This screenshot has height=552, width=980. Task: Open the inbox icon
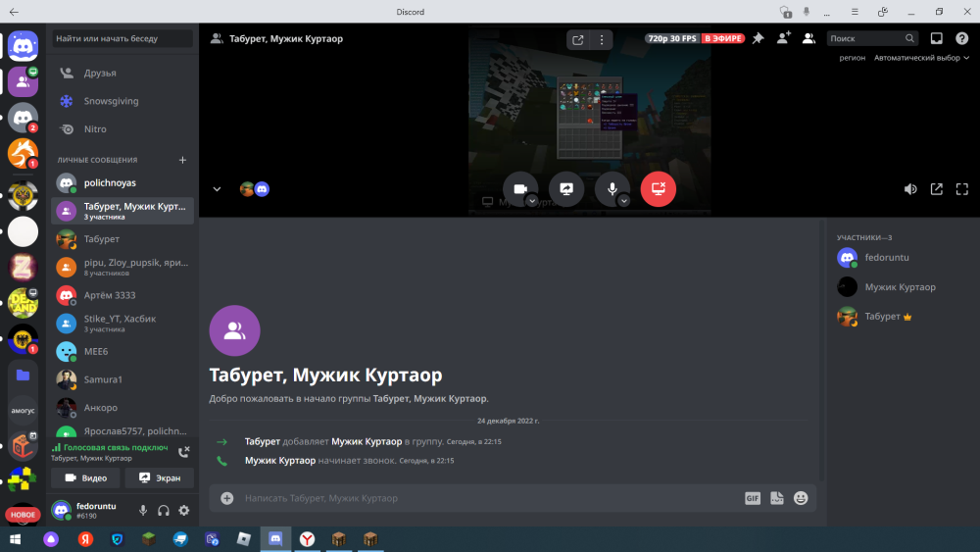click(x=936, y=39)
